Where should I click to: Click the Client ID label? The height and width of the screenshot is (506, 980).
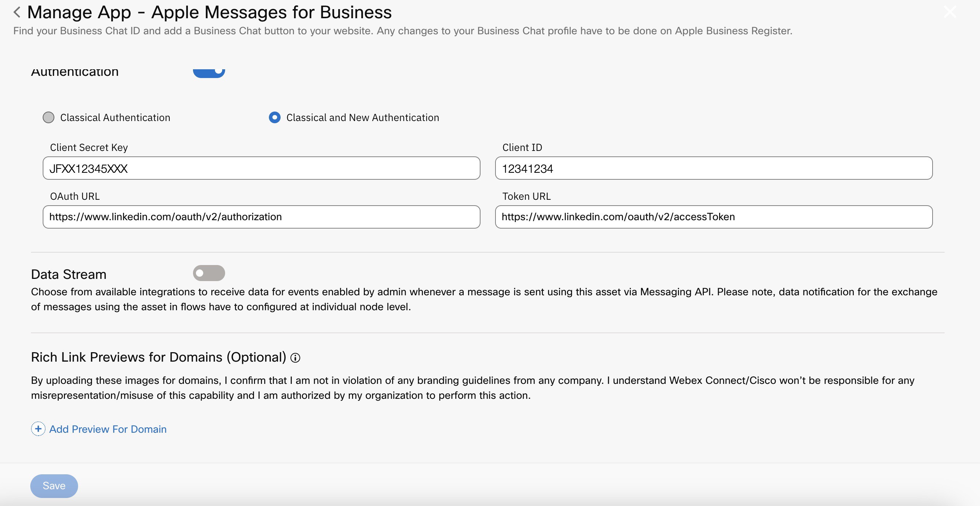click(x=522, y=148)
